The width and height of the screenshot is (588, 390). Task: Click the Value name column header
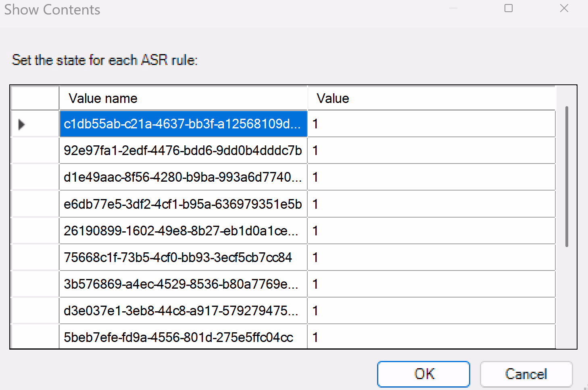[183, 98]
